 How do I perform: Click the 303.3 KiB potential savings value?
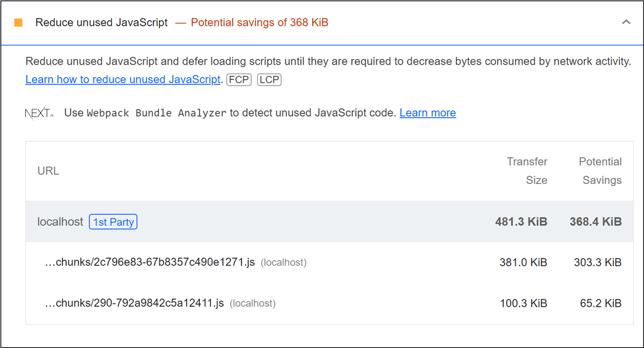[597, 263]
